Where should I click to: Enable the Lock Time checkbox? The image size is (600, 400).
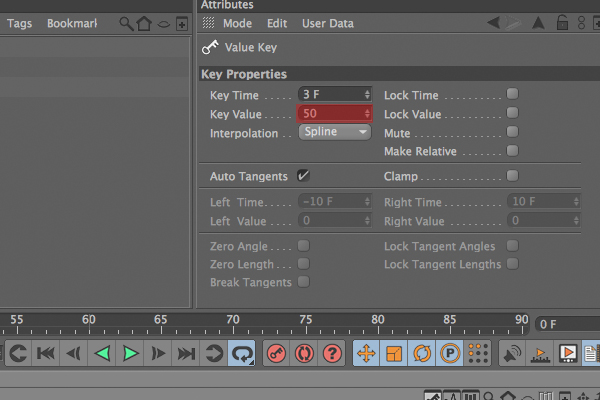(x=512, y=94)
